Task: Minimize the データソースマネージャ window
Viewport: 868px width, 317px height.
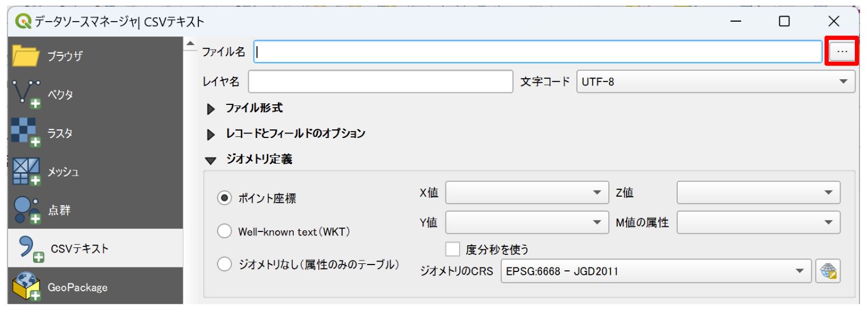Action: pos(735,22)
